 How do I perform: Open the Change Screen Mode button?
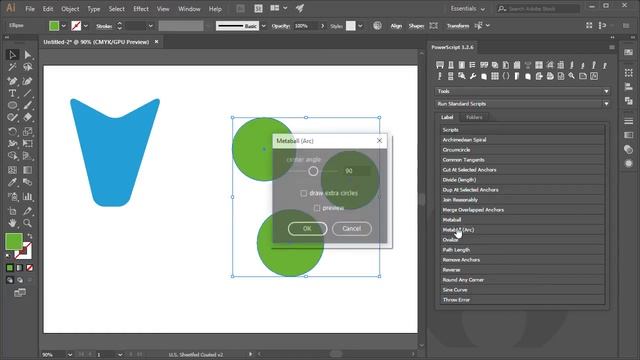point(20,293)
